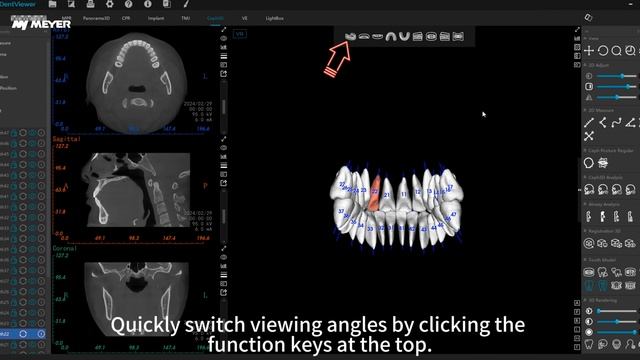
Task: Open settings via the gear icon
Action: 109,4
